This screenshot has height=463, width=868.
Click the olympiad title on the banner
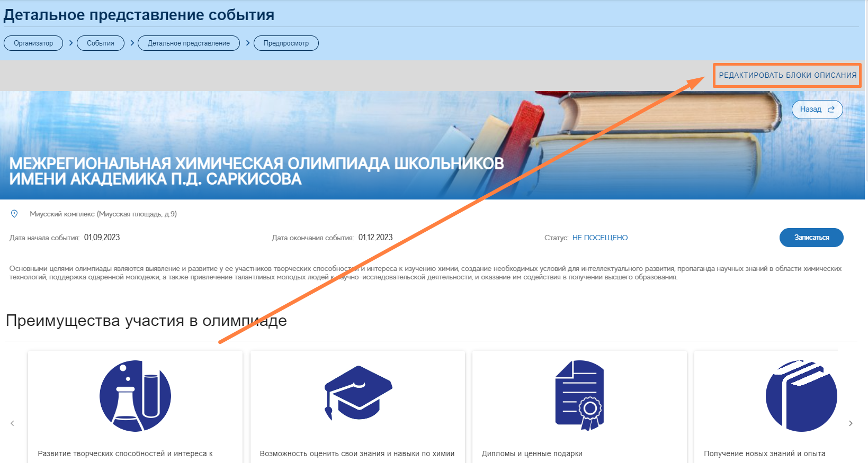click(256, 171)
